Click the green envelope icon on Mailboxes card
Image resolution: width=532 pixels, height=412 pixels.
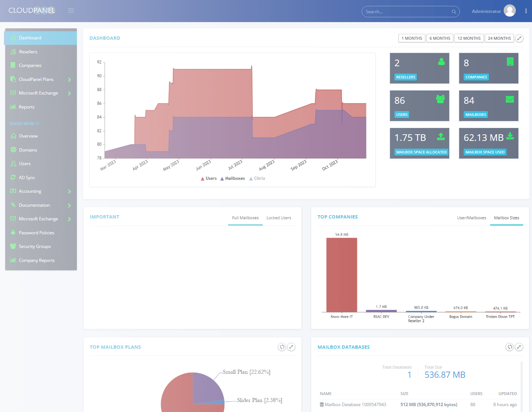point(510,99)
